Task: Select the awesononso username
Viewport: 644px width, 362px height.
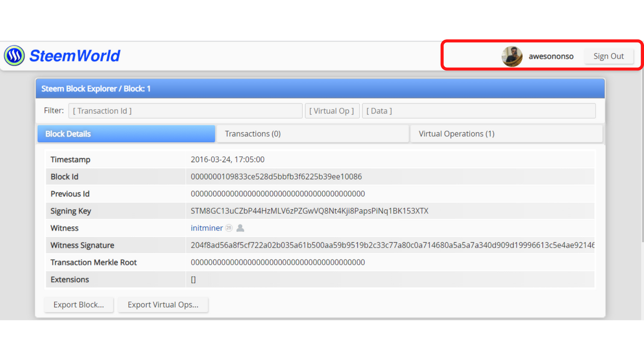Action: click(551, 56)
